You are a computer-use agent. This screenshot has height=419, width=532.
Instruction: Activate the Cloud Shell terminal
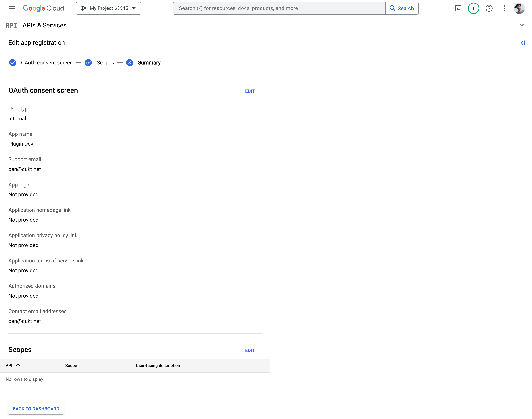coord(458,8)
